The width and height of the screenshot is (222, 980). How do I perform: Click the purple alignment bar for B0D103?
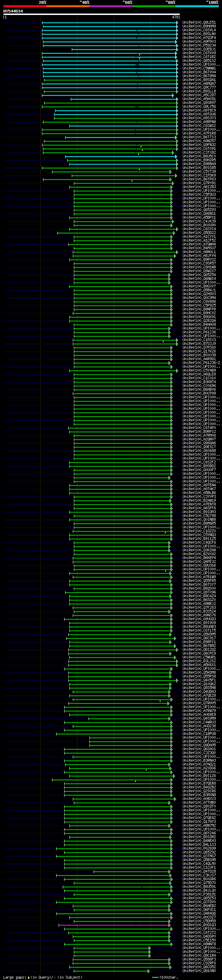click(x=114, y=925)
